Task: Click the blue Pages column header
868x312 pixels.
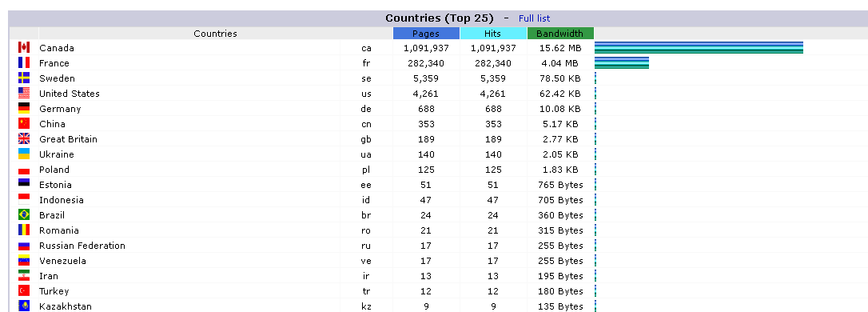Action: click(x=426, y=34)
